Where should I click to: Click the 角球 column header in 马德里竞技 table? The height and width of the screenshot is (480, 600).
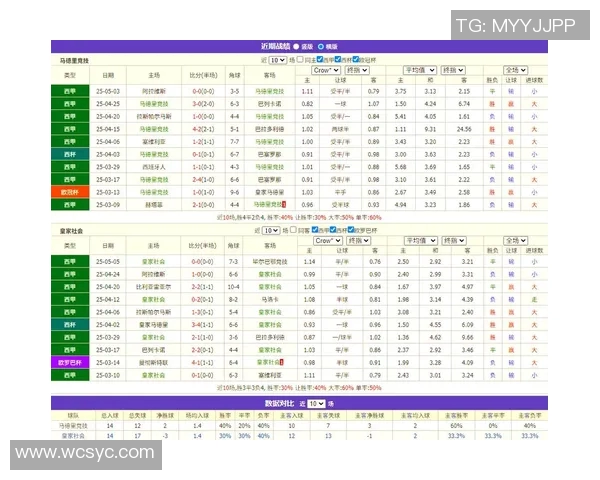pos(235,76)
